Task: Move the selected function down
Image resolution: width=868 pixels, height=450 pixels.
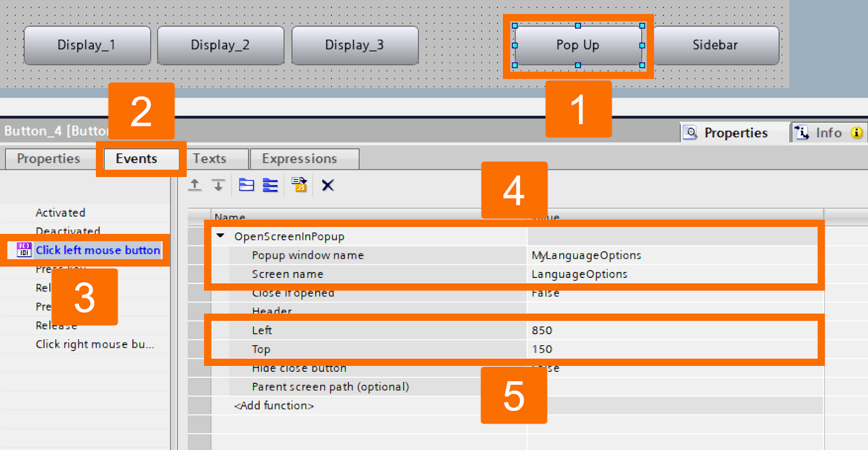Action: 218,185
